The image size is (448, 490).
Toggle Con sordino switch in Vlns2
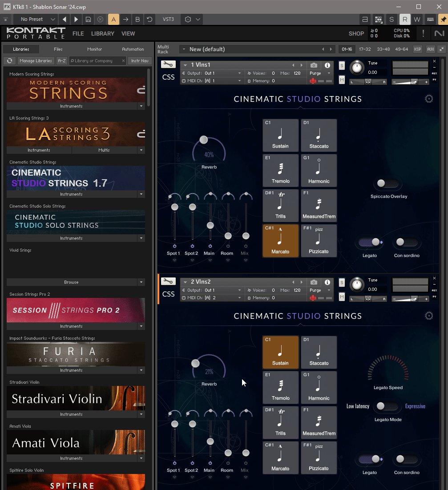pyautogui.click(x=406, y=459)
